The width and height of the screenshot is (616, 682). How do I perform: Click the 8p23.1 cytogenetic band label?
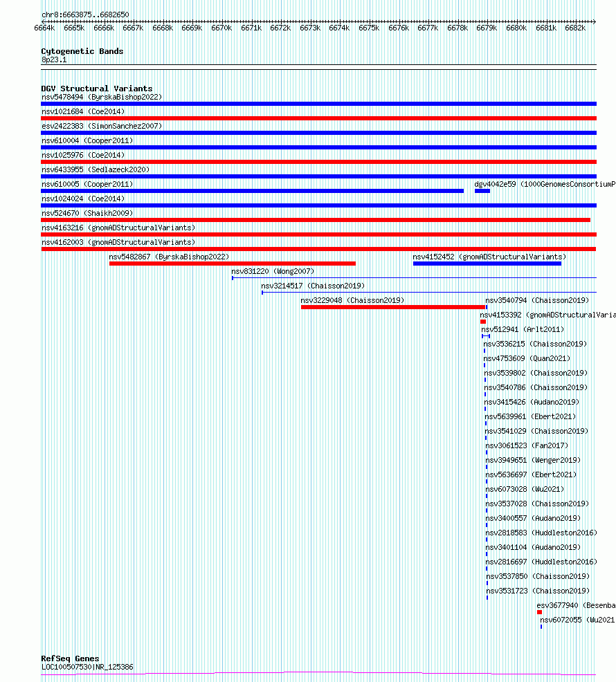tap(54, 59)
